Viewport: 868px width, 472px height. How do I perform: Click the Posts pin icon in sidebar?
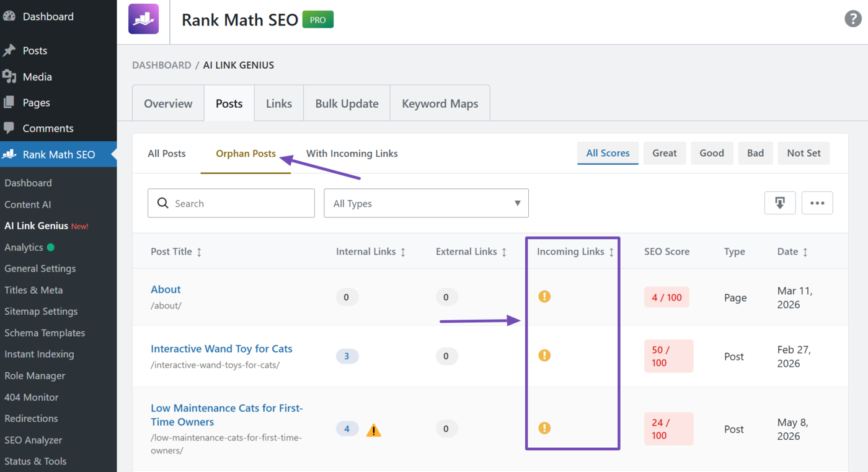pos(9,51)
